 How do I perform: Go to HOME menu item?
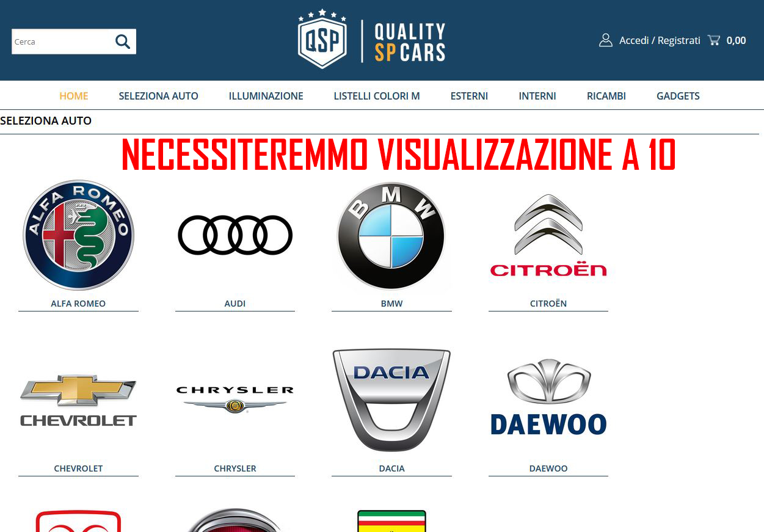pyautogui.click(x=74, y=96)
